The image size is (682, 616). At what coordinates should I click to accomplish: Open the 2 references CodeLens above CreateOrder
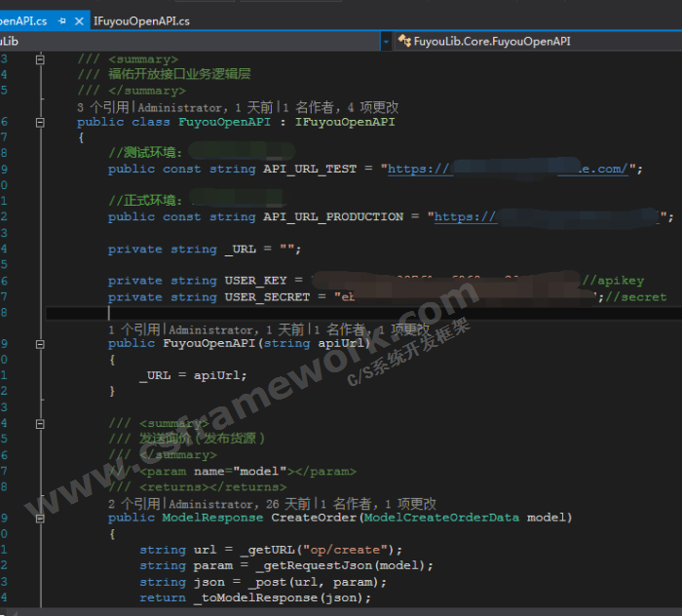point(135,504)
